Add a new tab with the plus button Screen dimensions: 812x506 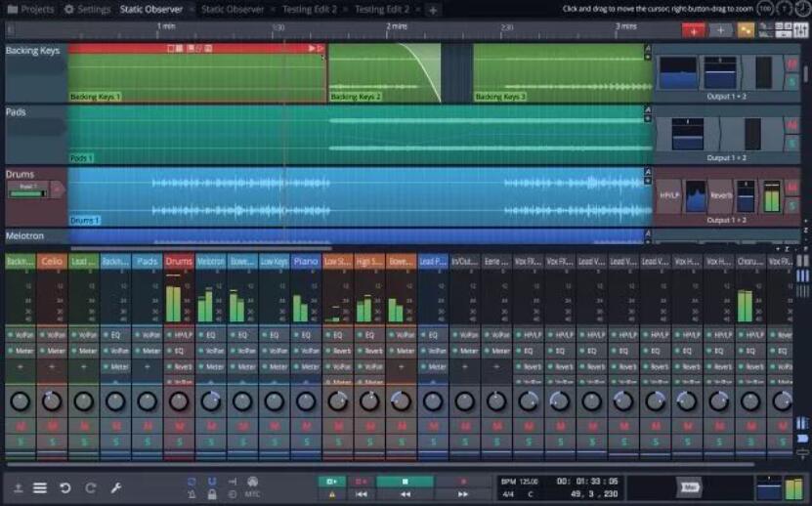coord(433,9)
